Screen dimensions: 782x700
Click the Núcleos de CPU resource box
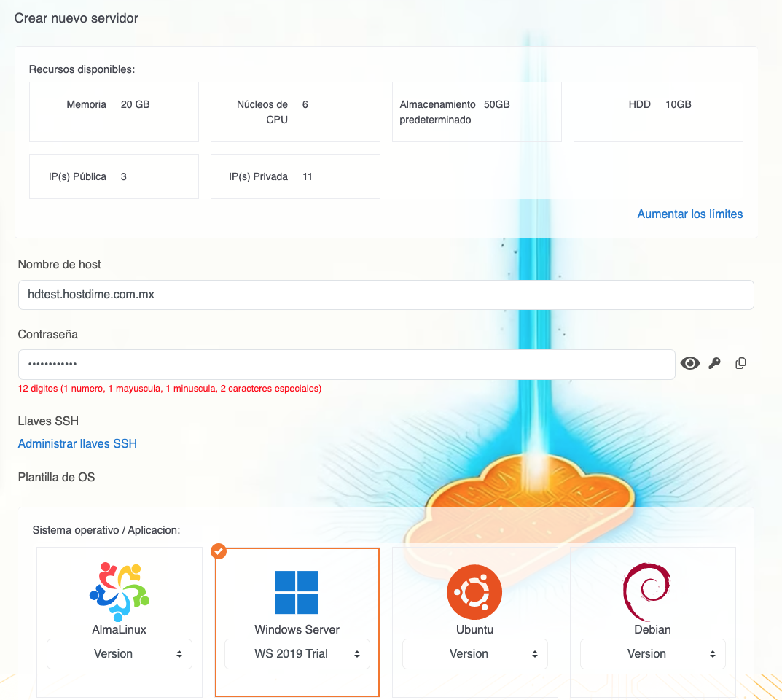click(295, 112)
